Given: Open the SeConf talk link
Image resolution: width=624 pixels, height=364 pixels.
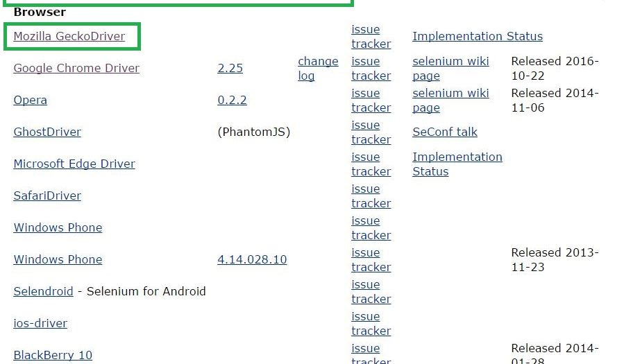Looking at the screenshot, I should 445,132.
